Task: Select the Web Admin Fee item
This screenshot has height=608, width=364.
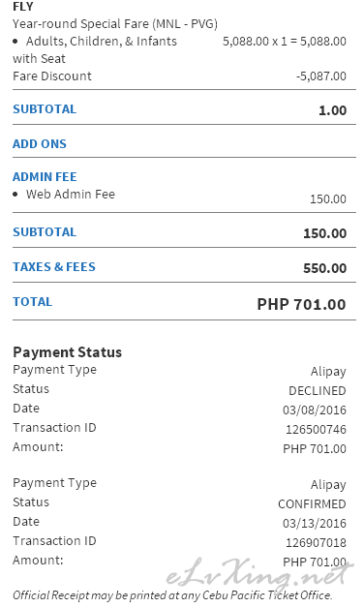Action: [71, 194]
